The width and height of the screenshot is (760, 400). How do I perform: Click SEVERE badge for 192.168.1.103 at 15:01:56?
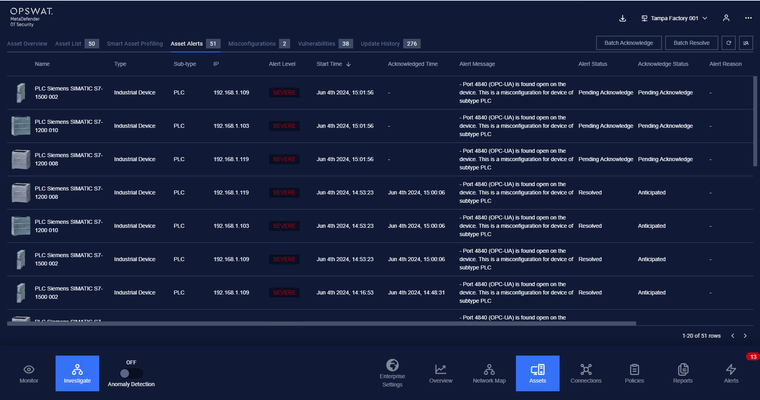coord(284,126)
